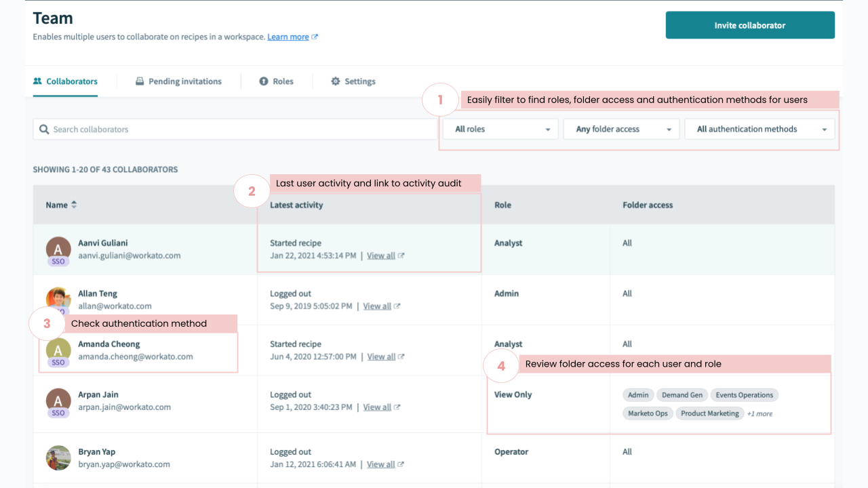Expand the Any folder access dropdown
This screenshot has width=868, height=488.
(x=621, y=129)
